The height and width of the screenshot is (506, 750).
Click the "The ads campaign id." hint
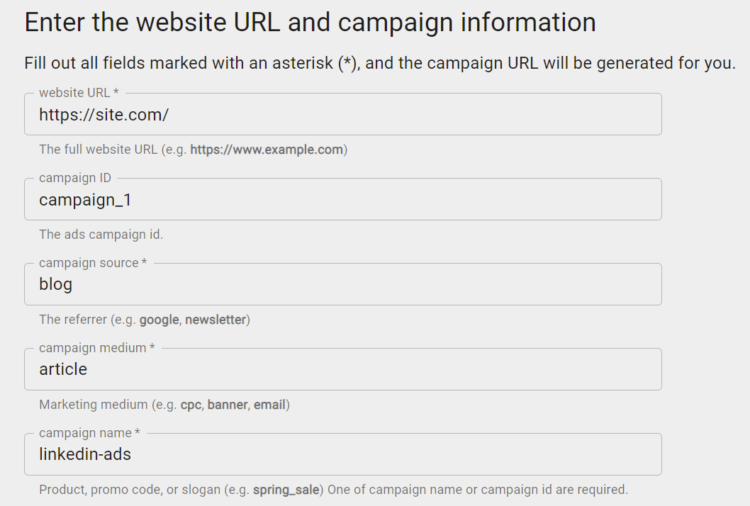[x=100, y=235]
